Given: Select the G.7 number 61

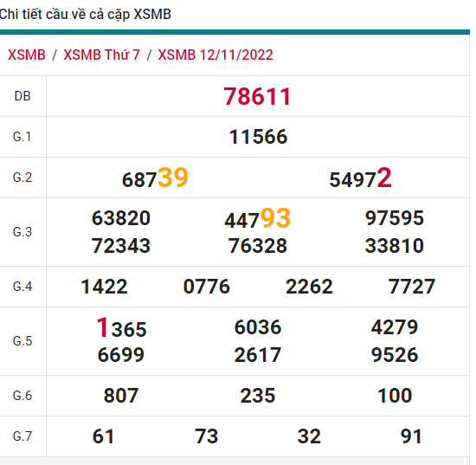Looking at the screenshot, I should click(104, 436).
